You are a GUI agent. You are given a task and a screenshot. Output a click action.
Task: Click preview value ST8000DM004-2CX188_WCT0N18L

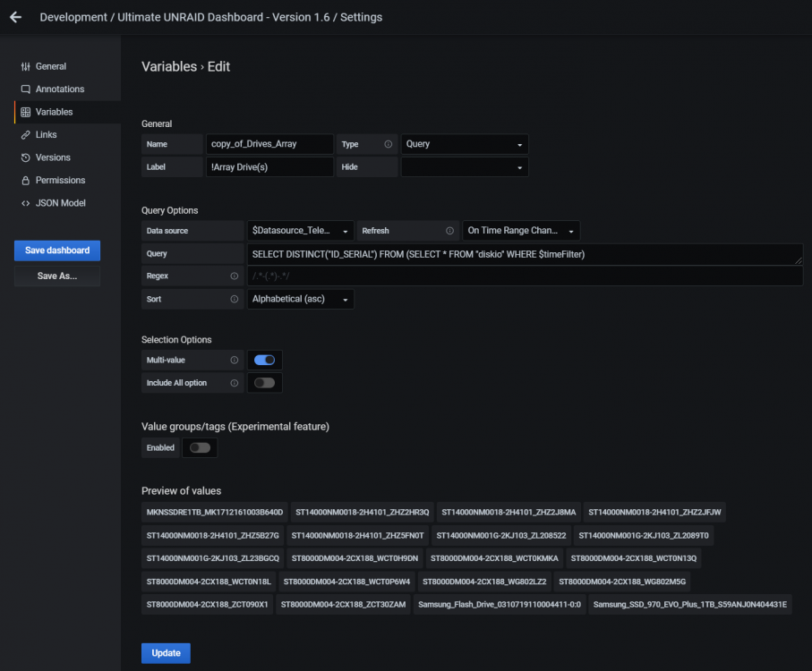209,582
